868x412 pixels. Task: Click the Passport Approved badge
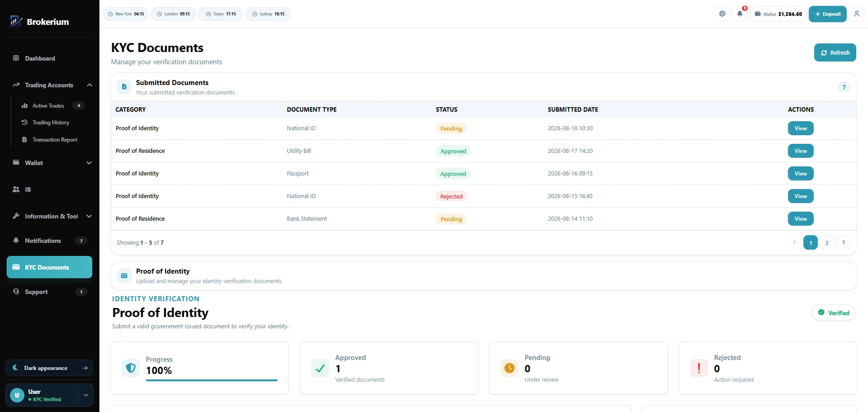(x=453, y=174)
